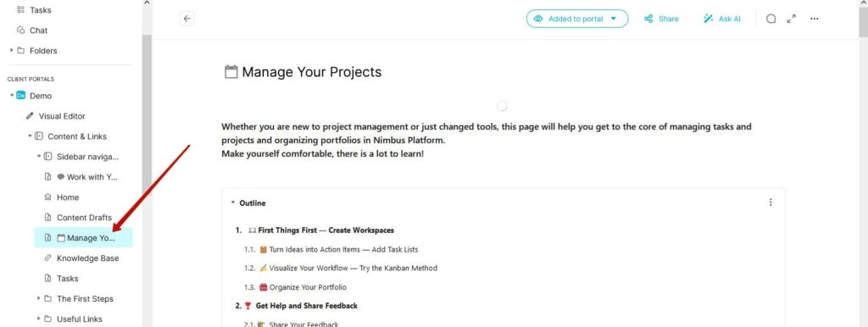Open the three-dot page options menu
868x327 pixels.
click(814, 19)
